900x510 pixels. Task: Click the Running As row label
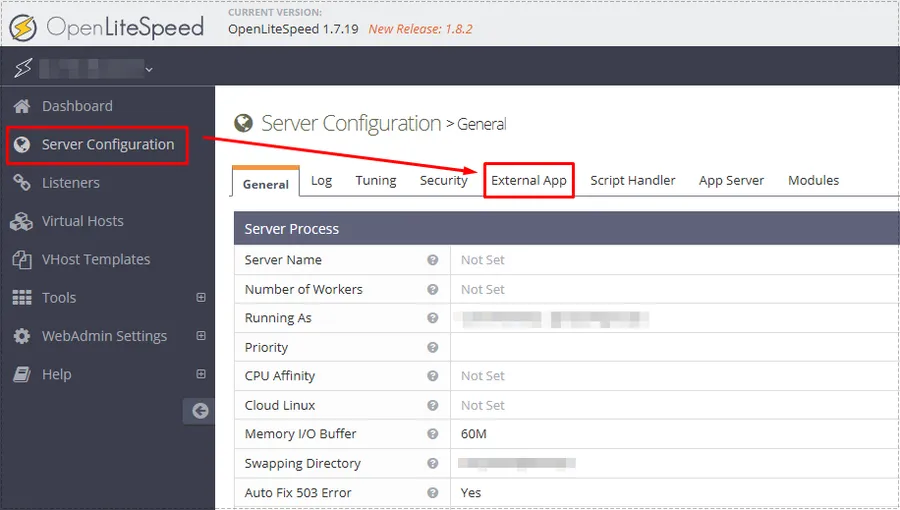click(x=278, y=318)
